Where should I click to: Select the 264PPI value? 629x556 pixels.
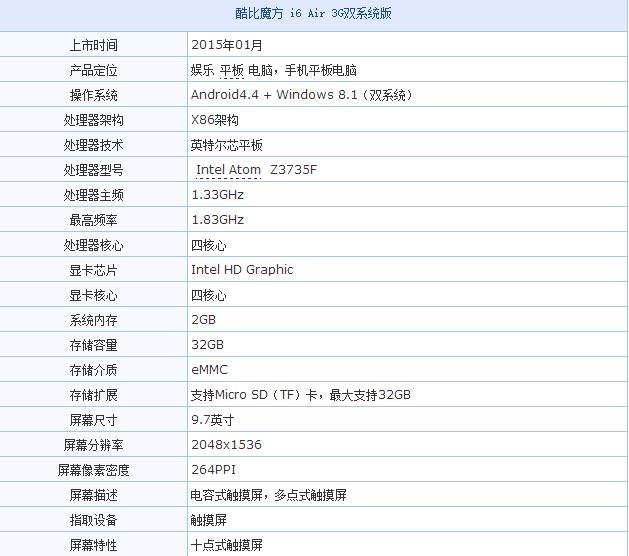coord(214,469)
